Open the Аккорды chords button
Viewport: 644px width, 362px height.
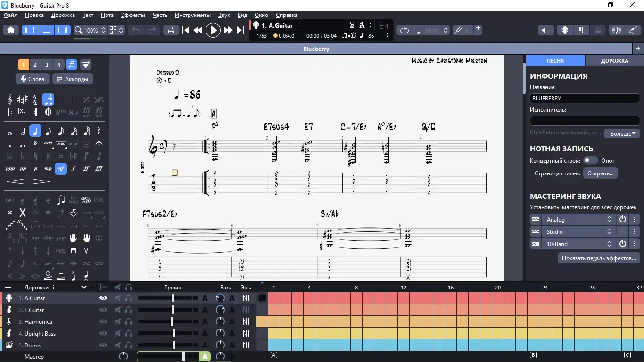tap(73, 79)
